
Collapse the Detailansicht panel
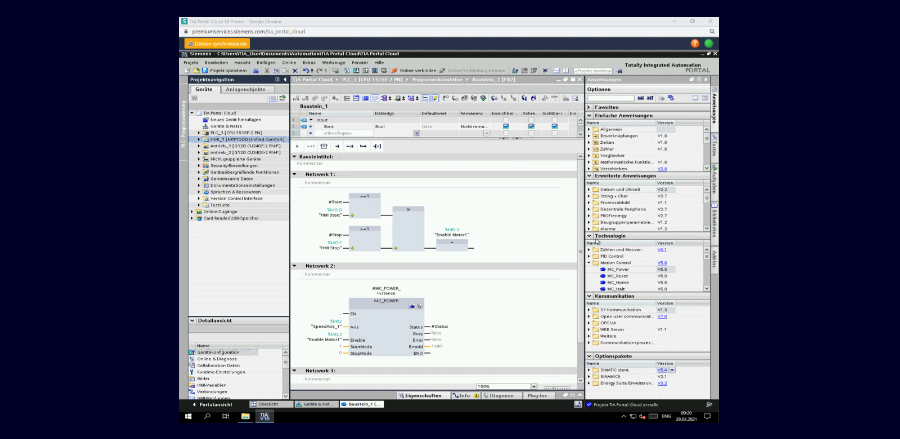tap(193, 321)
